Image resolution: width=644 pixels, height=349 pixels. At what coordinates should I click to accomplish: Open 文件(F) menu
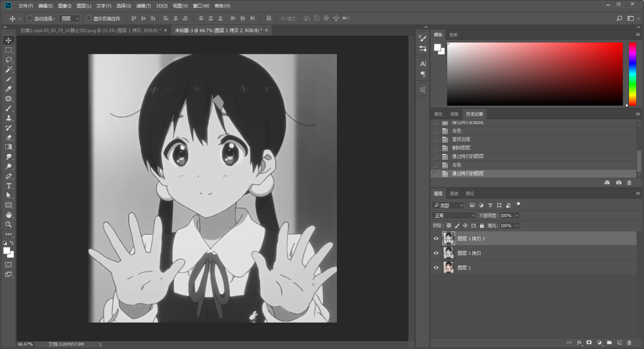[26, 6]
